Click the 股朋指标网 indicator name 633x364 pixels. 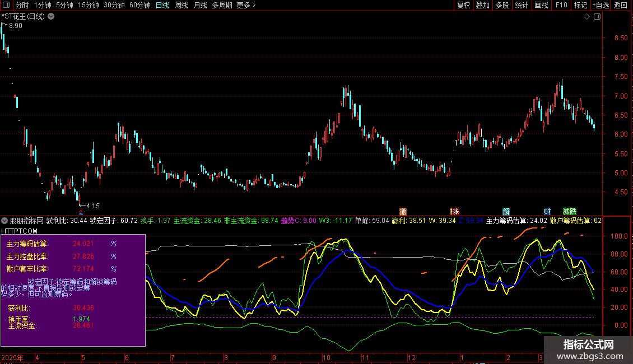coord(27,221)
